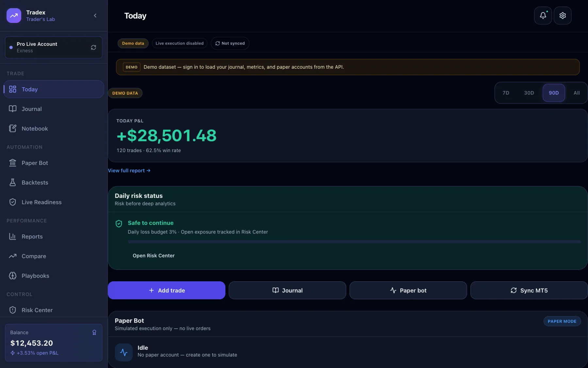This screenshot has width=588, height=368.
Task: Refresh the Pro Live Account sync icon
Action: (93, 47)
